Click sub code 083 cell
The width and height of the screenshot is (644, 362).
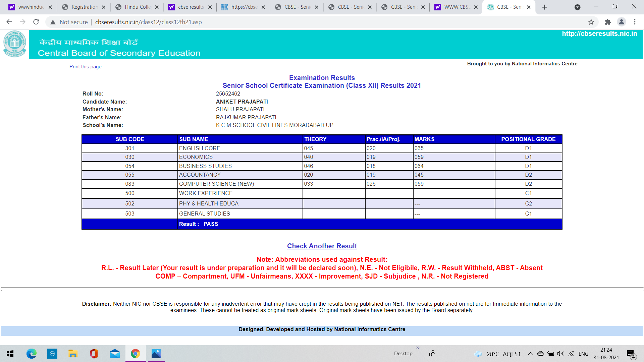click(x=130, y=184)
